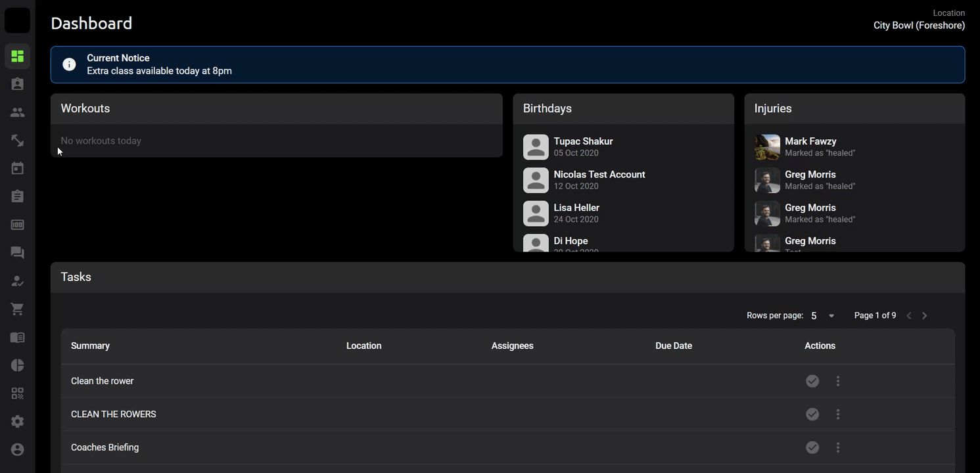Open more options for 'Clean the rower'
The height and width of the screenshot is (473, 980).
[838, 381]
